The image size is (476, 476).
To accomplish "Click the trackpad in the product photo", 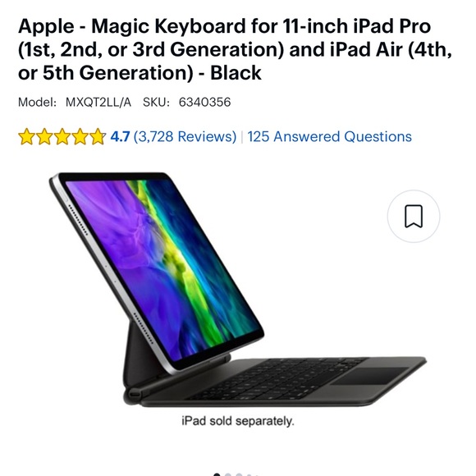I will 368,377.
